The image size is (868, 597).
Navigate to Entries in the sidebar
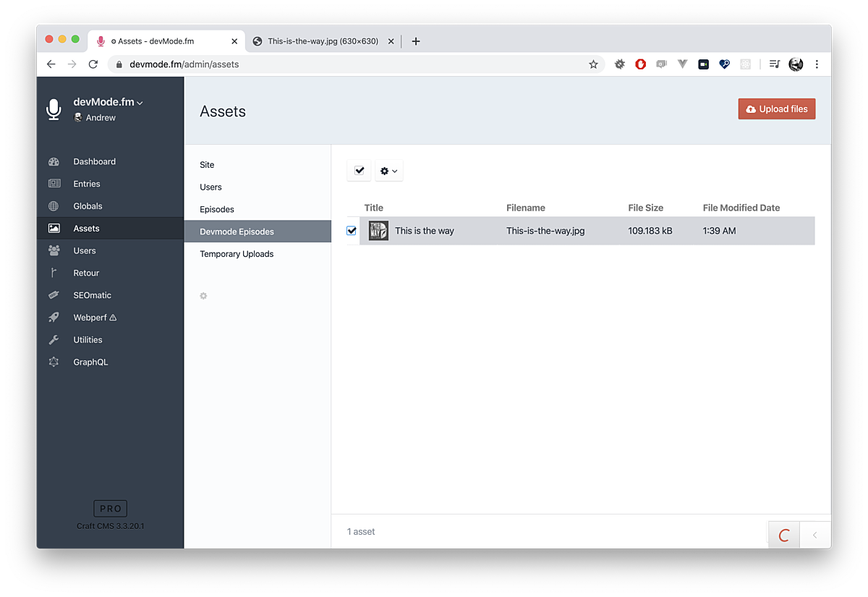tap(87, 184)
